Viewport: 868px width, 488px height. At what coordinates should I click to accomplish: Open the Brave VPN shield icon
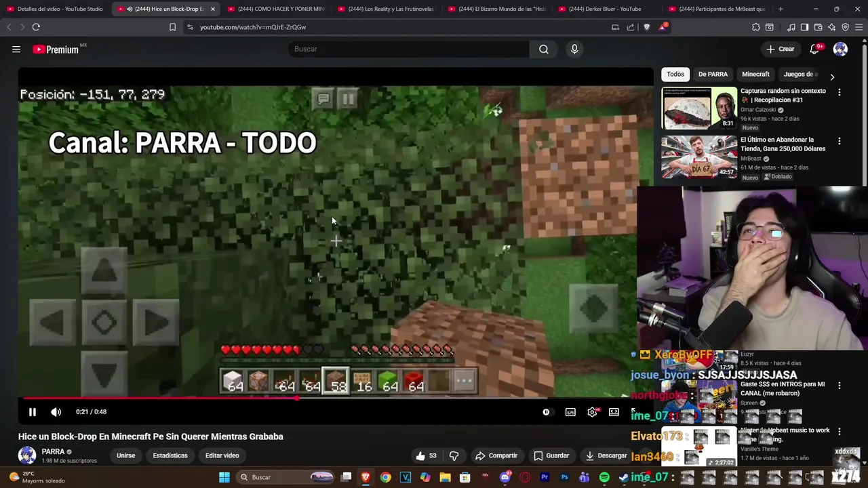pyautogui.click(x=845, y=27)
